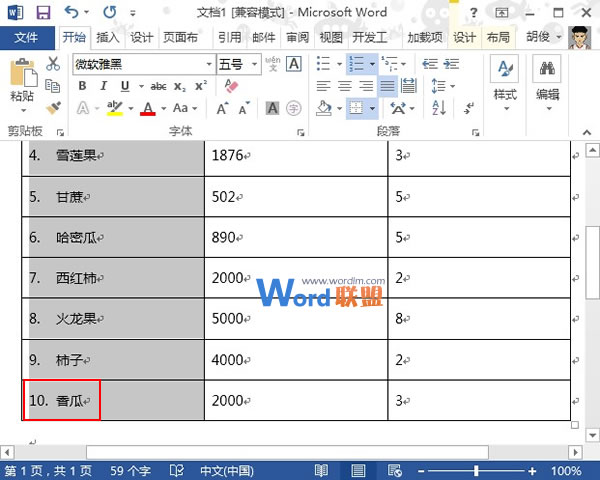Toggle subscript formatting
600x480 pixels.
pos(179,87)
